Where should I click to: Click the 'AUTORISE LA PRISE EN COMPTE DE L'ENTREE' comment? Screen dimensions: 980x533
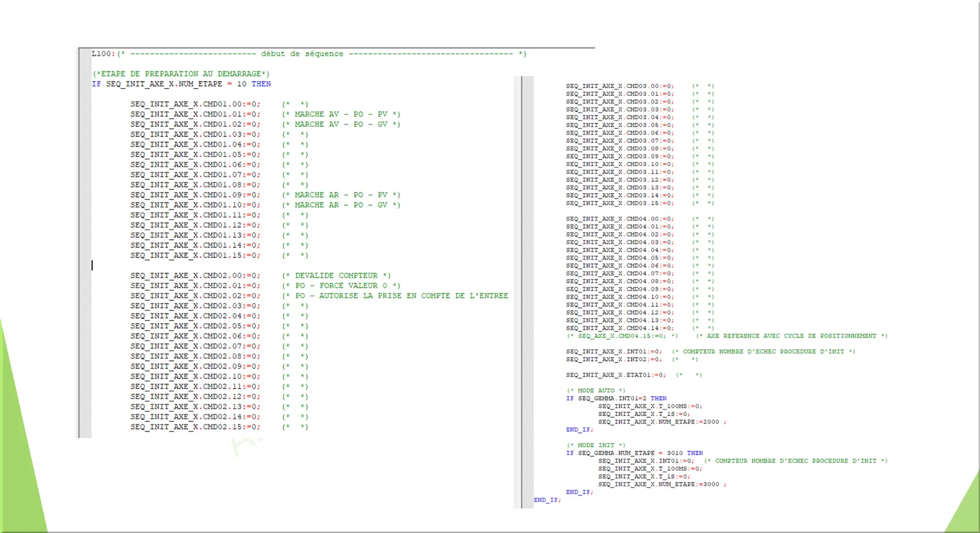(395, 296)
